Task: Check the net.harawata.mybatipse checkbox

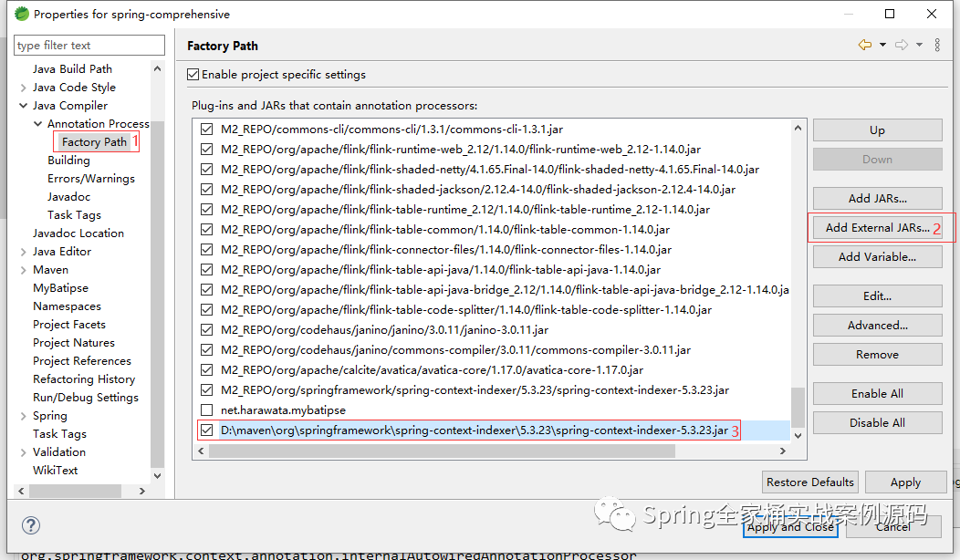Action: [207, 410]
